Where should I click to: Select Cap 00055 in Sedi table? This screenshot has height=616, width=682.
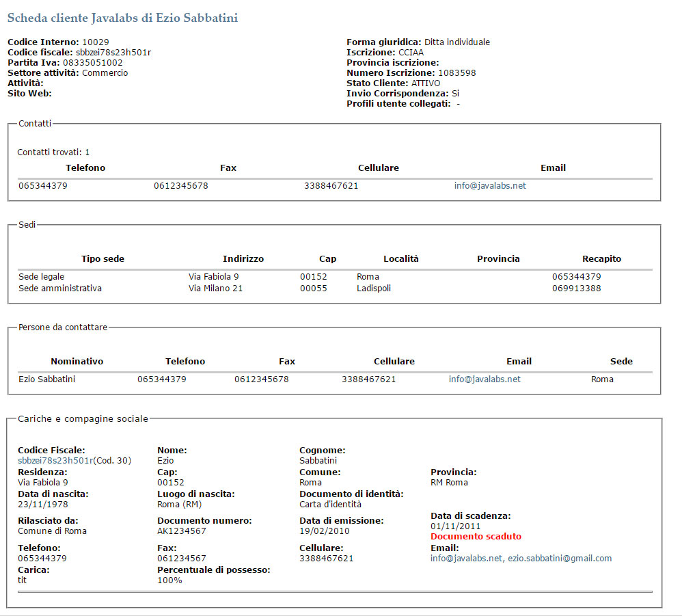[313, 289]
